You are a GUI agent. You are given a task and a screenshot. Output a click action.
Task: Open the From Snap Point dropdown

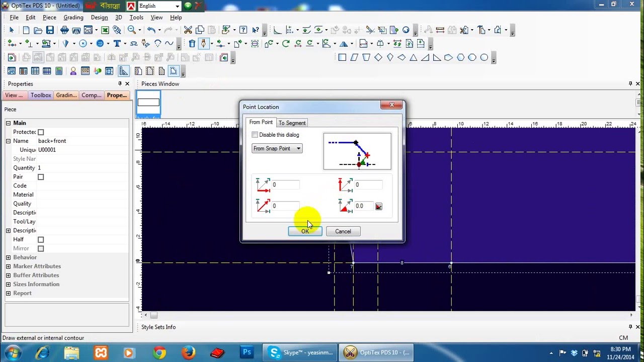(x=277, y=148)
